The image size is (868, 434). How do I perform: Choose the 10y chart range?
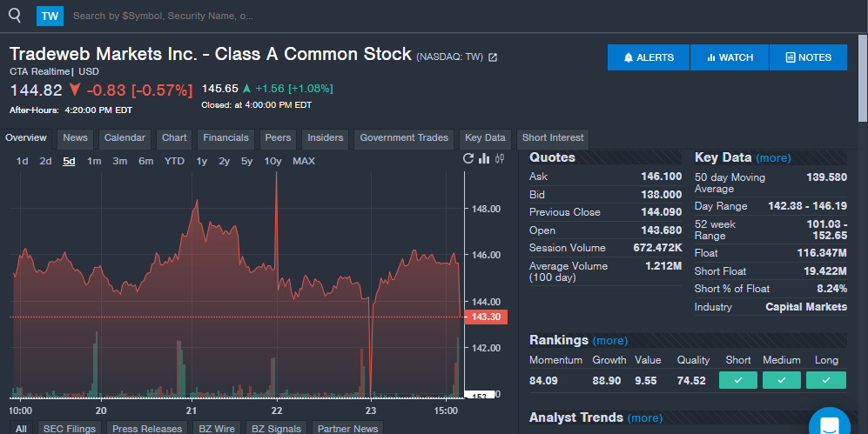coord(273,162)
